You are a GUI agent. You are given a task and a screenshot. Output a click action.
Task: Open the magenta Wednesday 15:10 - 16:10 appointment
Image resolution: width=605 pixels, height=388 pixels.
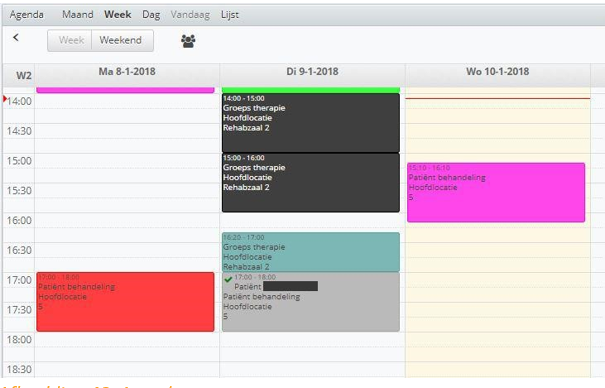click(x=496, y=192)
